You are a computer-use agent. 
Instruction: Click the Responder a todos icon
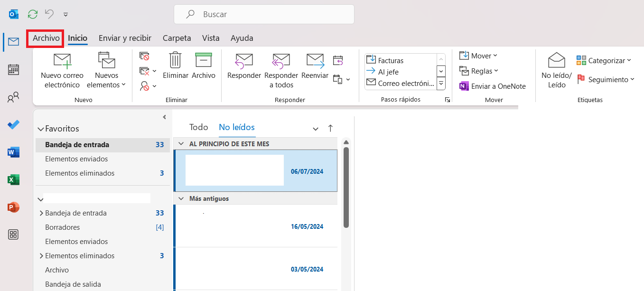coord(281,60)
